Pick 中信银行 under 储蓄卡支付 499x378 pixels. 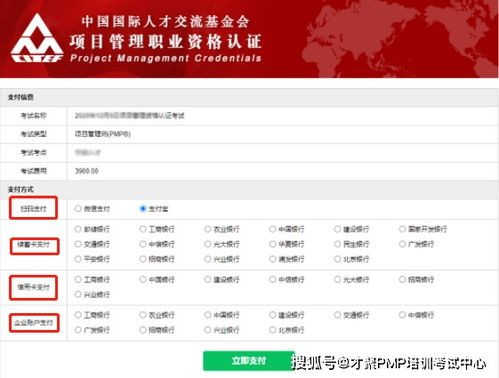(x=143, y=244)
